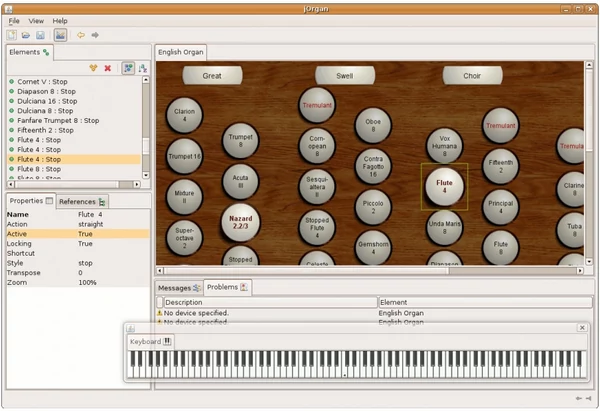Viewport: 600px width, 411px height.
Task: Click the console horizontal scrollbar thumb
Action: (x=307, y=271)
